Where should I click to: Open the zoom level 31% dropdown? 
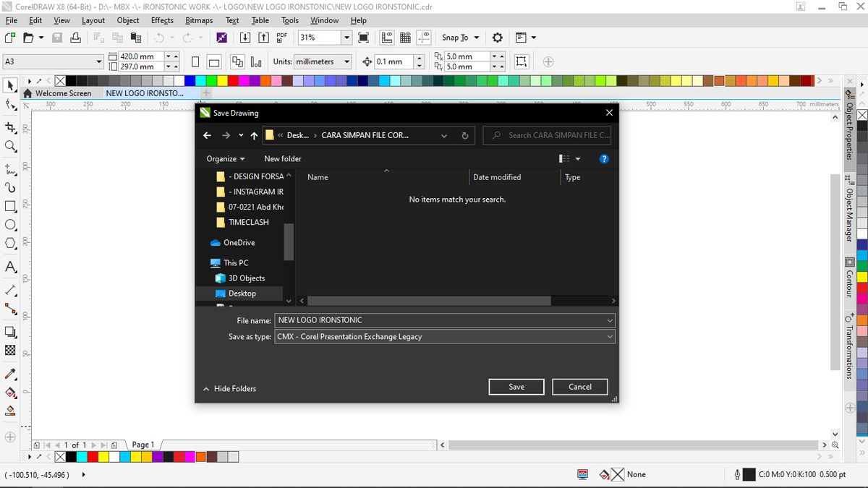pos(346,38)
